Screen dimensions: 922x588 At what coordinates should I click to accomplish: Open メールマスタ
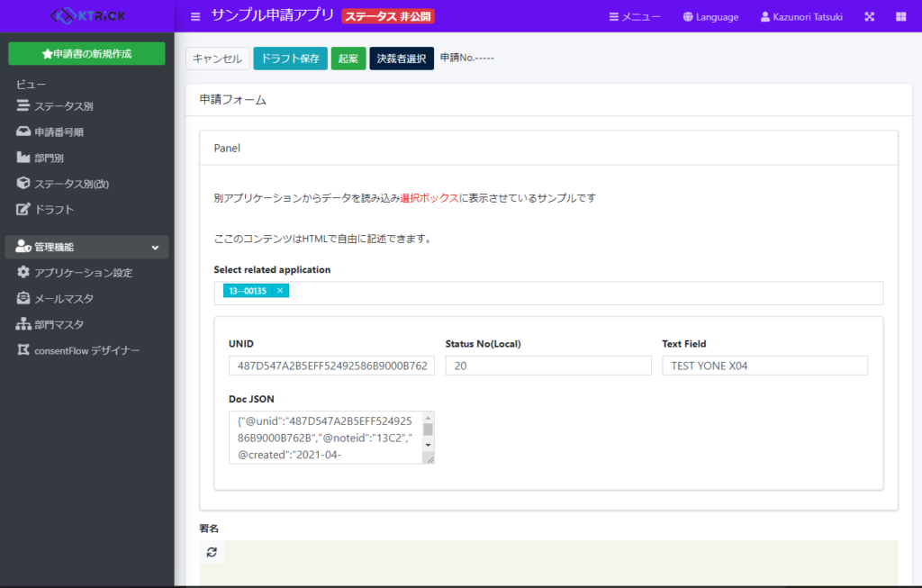point(64,299)
